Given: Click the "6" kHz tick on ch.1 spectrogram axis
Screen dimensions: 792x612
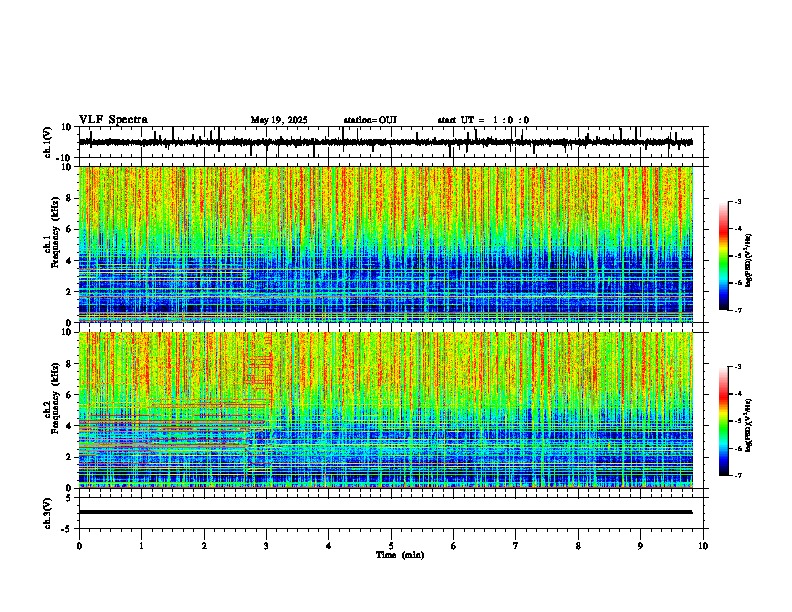Looking at the screenshot, I should point(70,229).
